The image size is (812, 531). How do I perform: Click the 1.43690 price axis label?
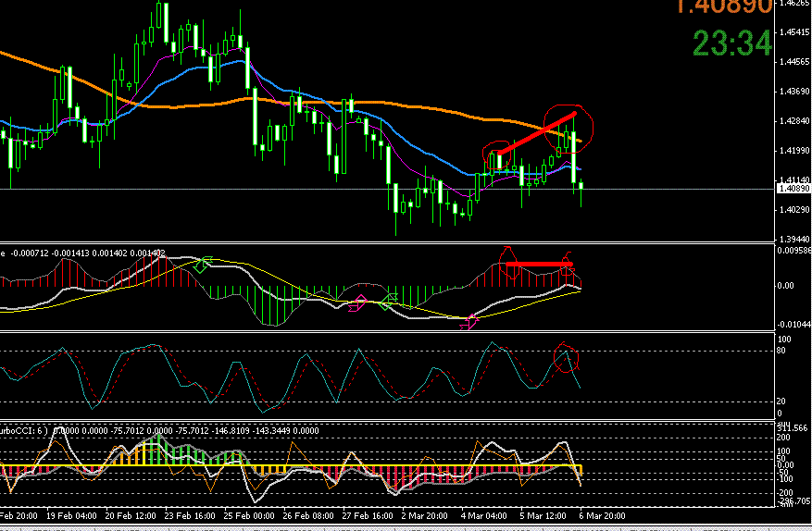click(794, 91)
